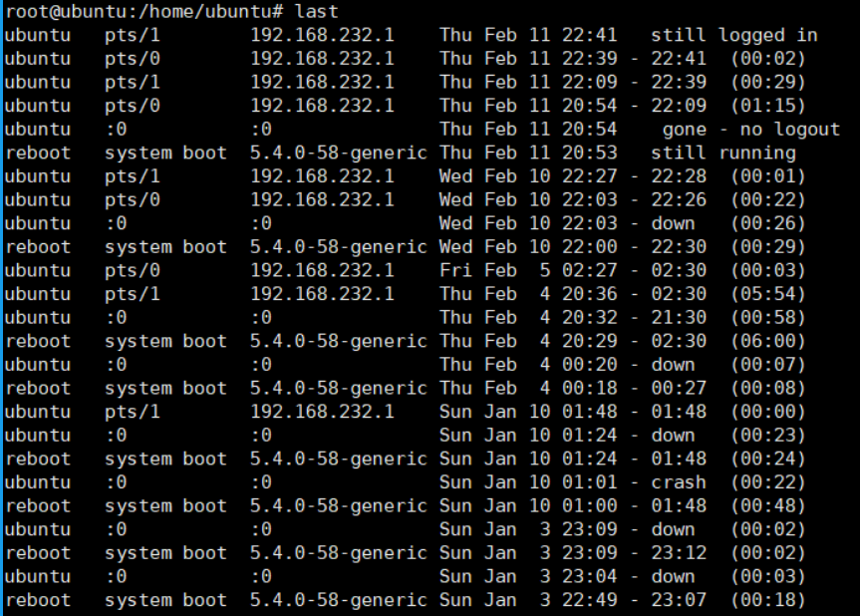Click login time '01:01' in the crash row
860x616 pixels.
(x=590, y=482)
